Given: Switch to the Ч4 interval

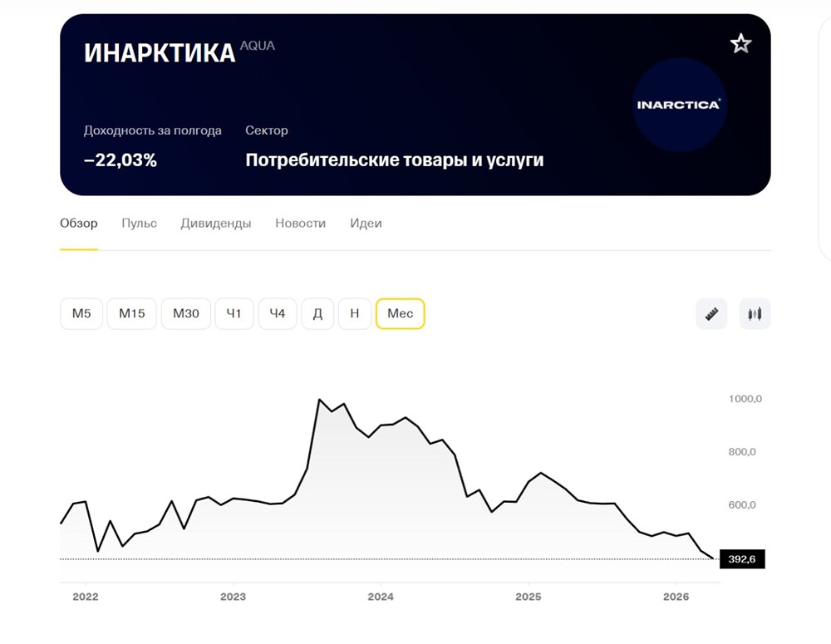Looking at the screenshot, I should (278, 313).
